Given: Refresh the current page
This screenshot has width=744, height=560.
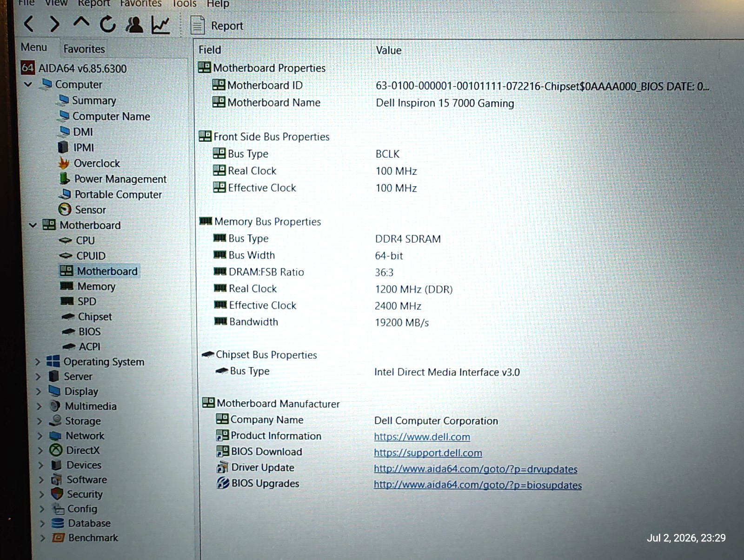Looking at the screenshot, I should point(108,24).
